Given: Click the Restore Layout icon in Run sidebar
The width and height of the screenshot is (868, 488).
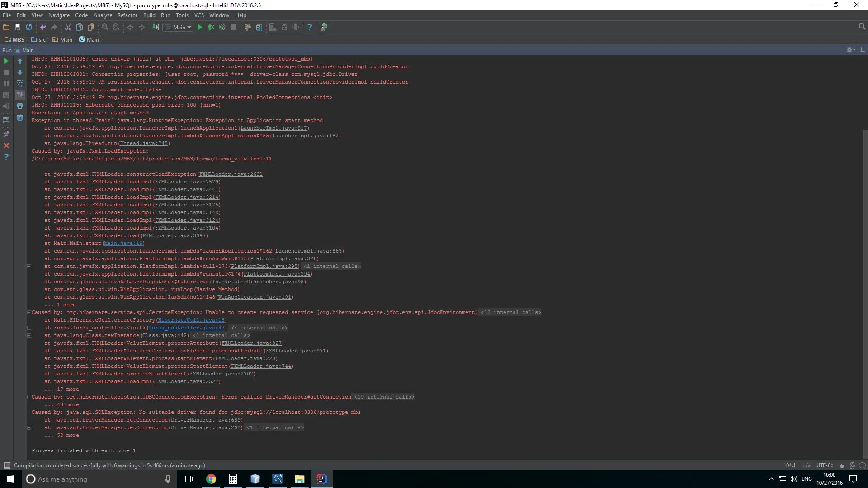Looking at the screenshot, I should click(x=6, y=120).
